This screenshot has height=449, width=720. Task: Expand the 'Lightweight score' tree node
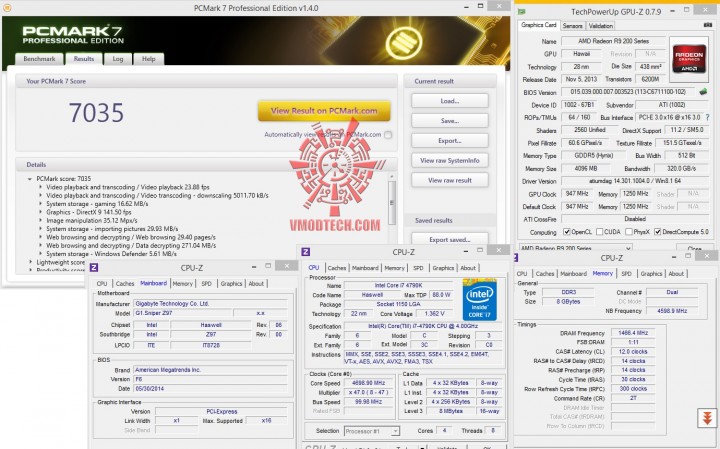[x=30, y=262]
